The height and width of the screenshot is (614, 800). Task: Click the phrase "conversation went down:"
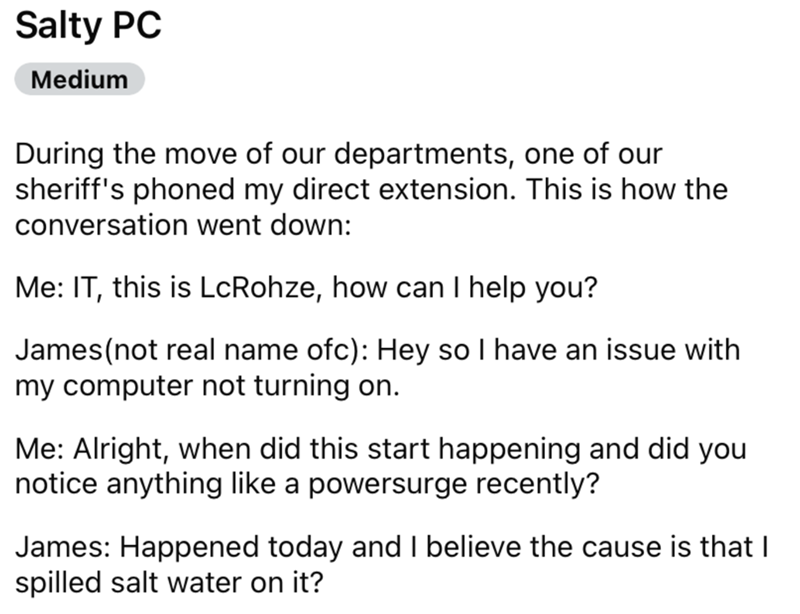pos(183,225)
